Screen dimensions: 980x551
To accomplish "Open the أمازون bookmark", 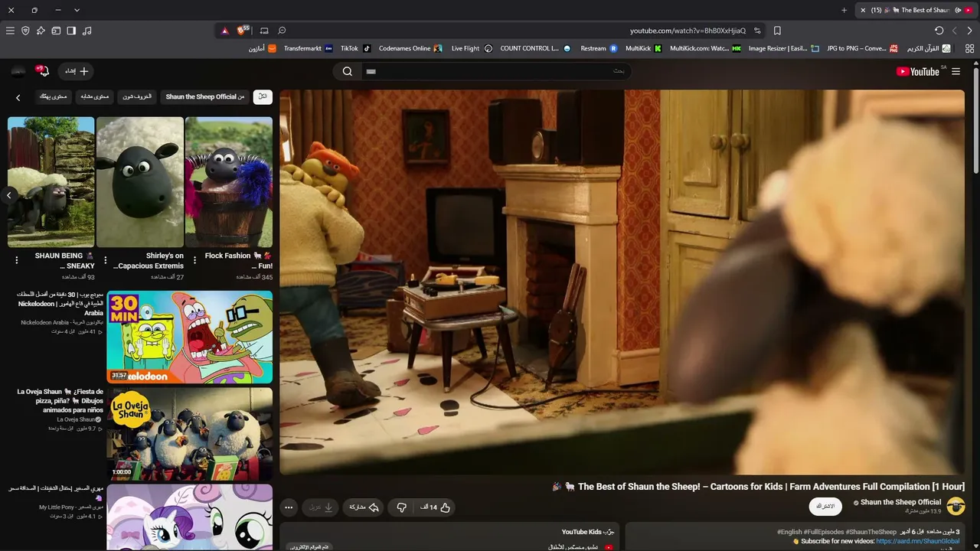I will pos(262,48).
